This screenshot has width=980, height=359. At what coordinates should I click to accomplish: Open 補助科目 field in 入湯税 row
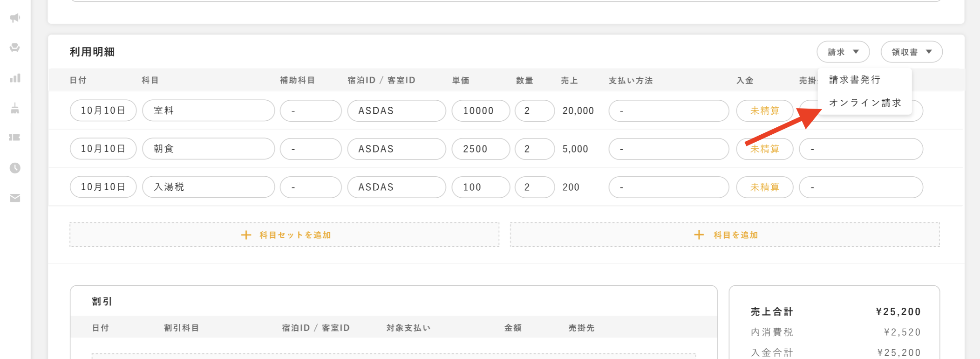point(311,187)
